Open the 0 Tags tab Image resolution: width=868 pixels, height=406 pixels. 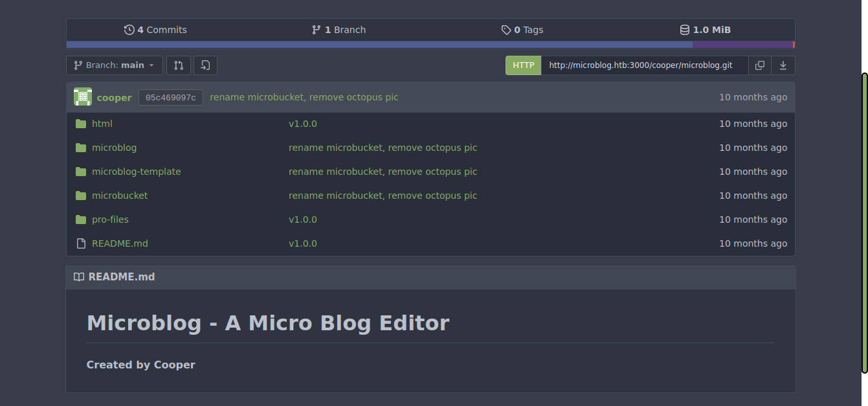click(522, 30)
